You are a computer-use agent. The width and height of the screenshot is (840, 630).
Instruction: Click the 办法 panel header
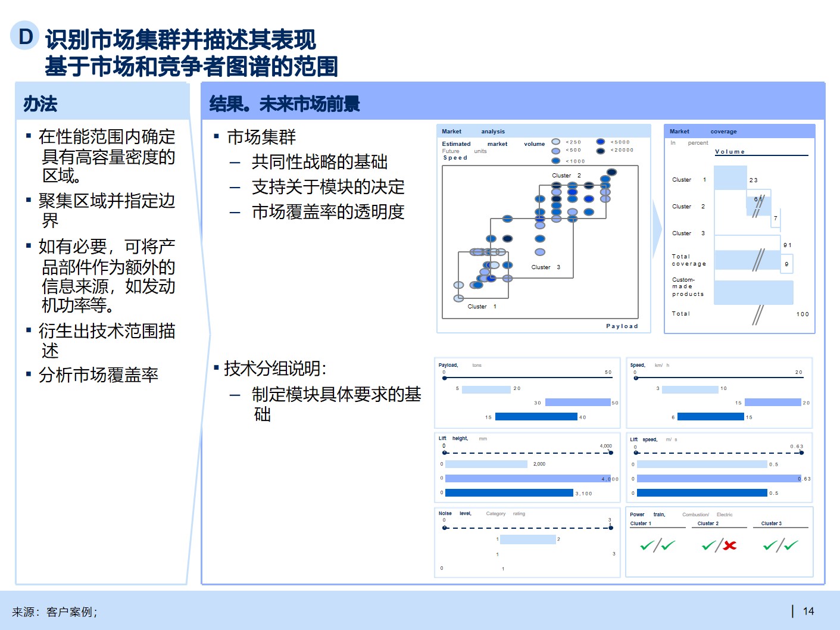point(102,101)
